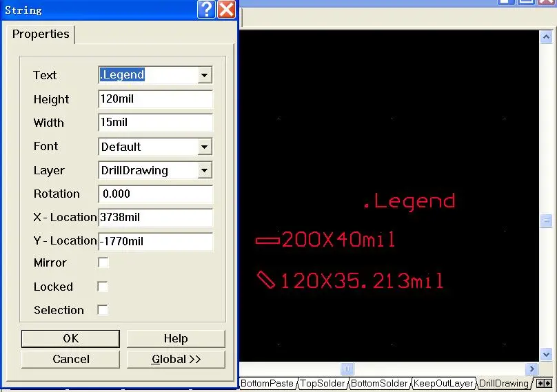Select the Properties tab
Viewport: 557px width, 392px height.
[41, 34]
